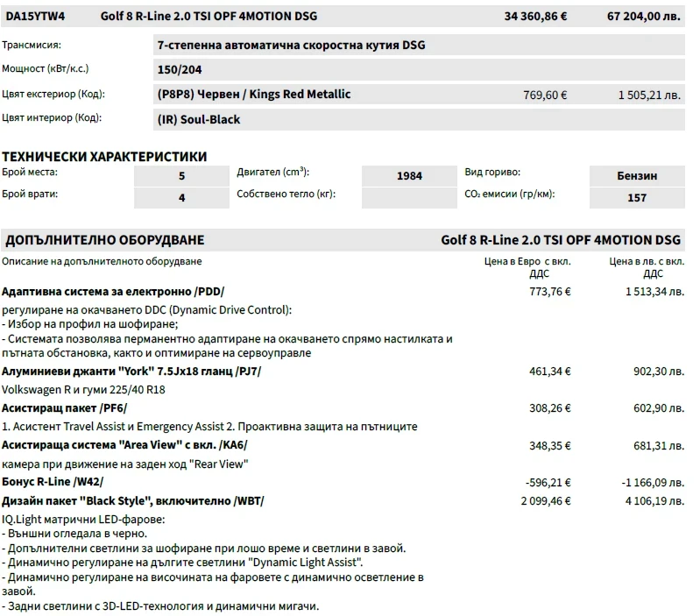The image size is (700, 616).
Task: Click assist package price 602,90 лв.
Action: 659,408
